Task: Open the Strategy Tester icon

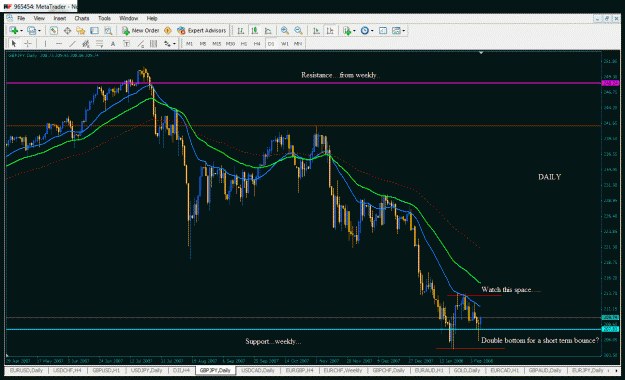Action: [108, 31]
